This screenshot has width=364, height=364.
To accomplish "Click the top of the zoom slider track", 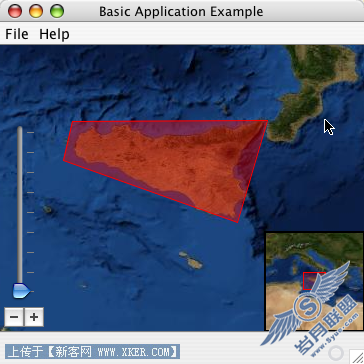I will [x=20, y=128].
